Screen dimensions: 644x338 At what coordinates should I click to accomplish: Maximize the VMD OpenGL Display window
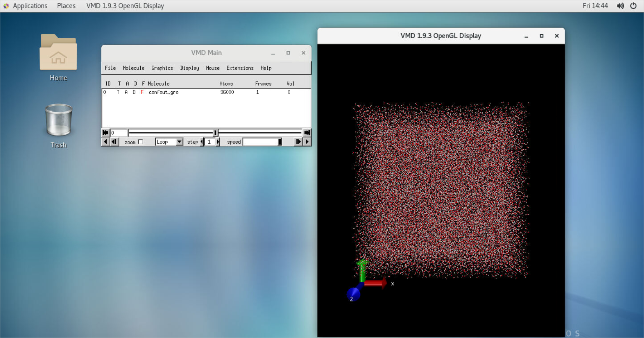click(542, 36)
